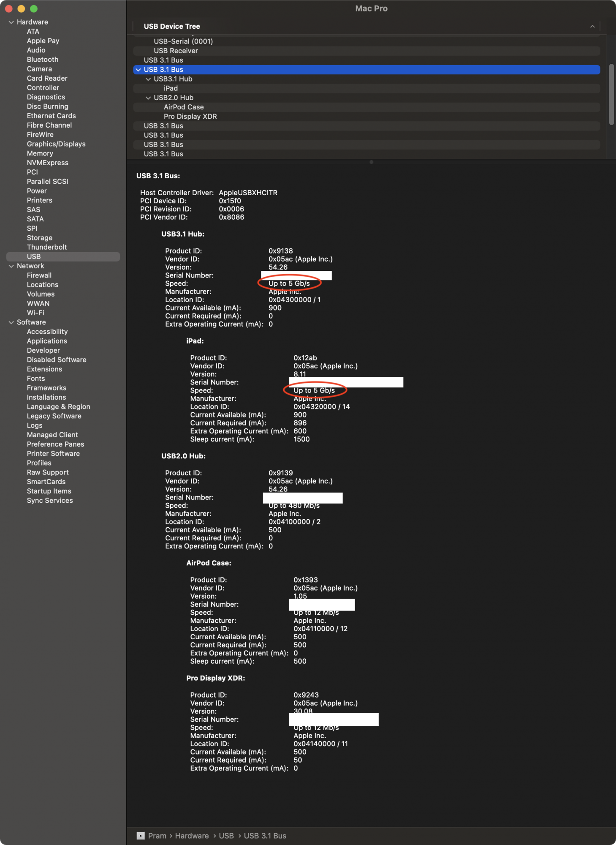Collapse the Software section in sidebar

tap(11, 322)
